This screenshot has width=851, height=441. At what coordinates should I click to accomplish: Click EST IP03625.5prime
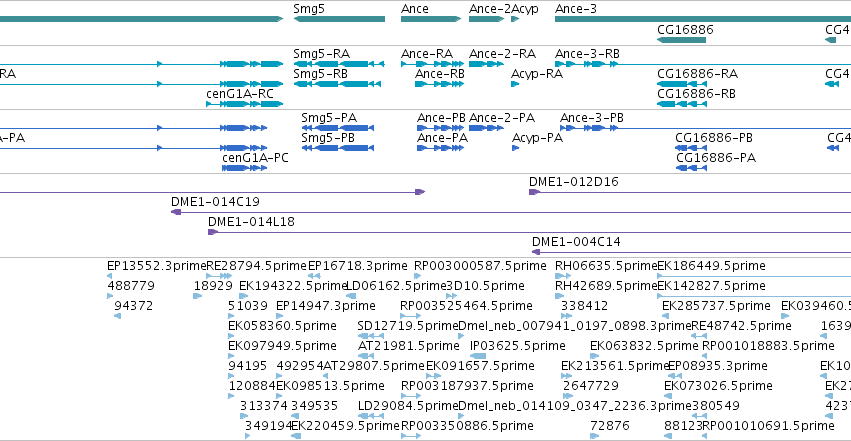[517, 346]
